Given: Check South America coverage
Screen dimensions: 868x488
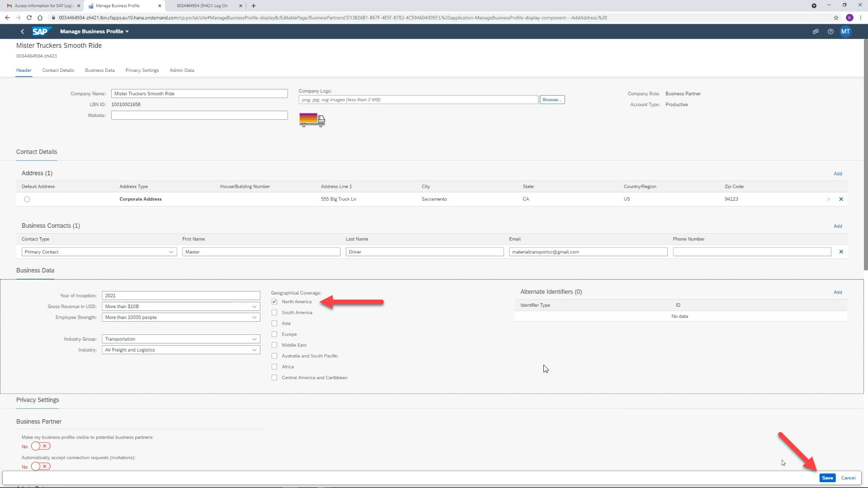Looking at the screenshot, I should point(274,313).
